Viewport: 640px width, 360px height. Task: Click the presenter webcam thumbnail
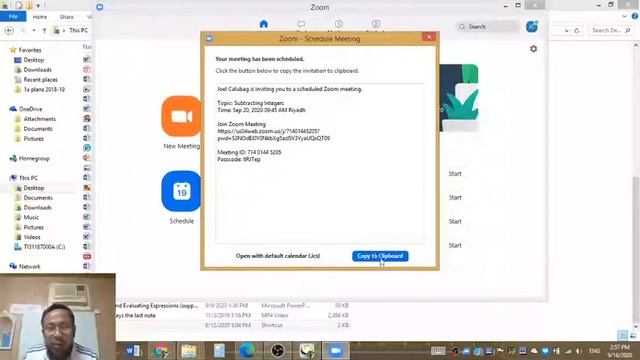pyautogui.click(x=58, y=317)
